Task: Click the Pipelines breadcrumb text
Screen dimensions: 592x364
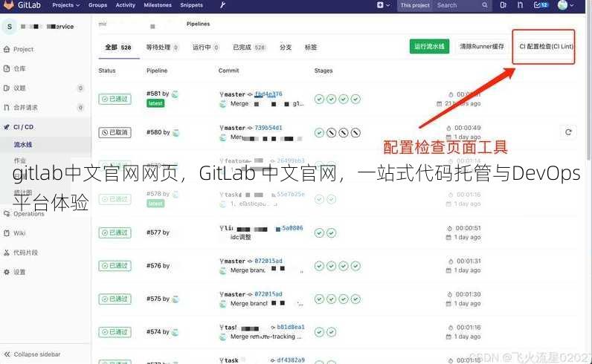Action: pos(199,24)
